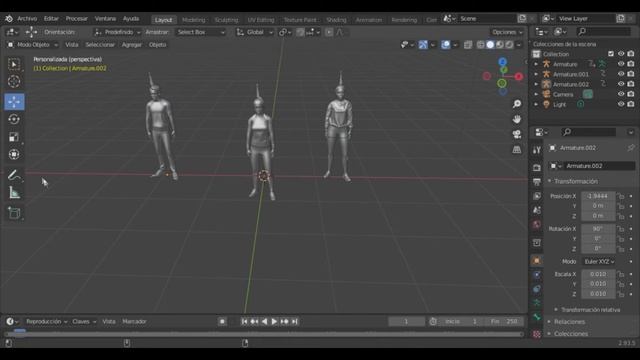The width and height of the screenshot is (640, 360).
Task: Activate the 3D Cursor tool
Action: [x=14, y=82]
